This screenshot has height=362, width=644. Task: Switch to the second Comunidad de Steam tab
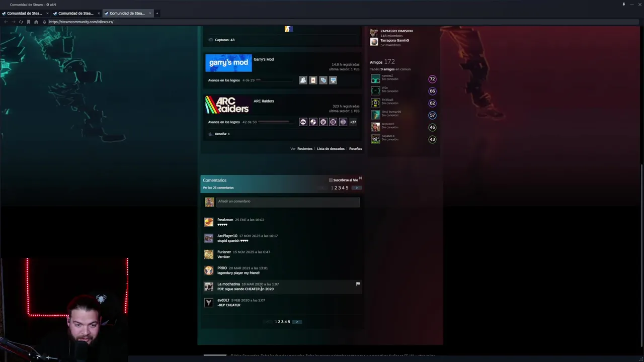coord(75,13)
